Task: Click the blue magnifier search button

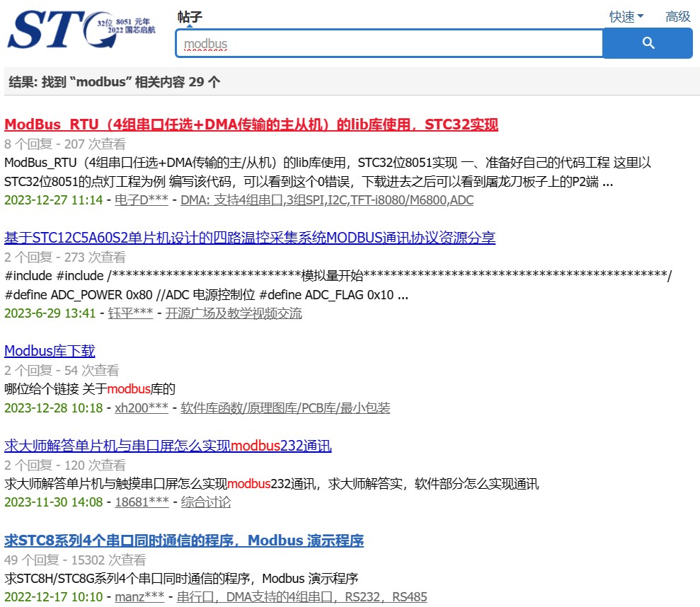Action: click(x=648, y=43)
